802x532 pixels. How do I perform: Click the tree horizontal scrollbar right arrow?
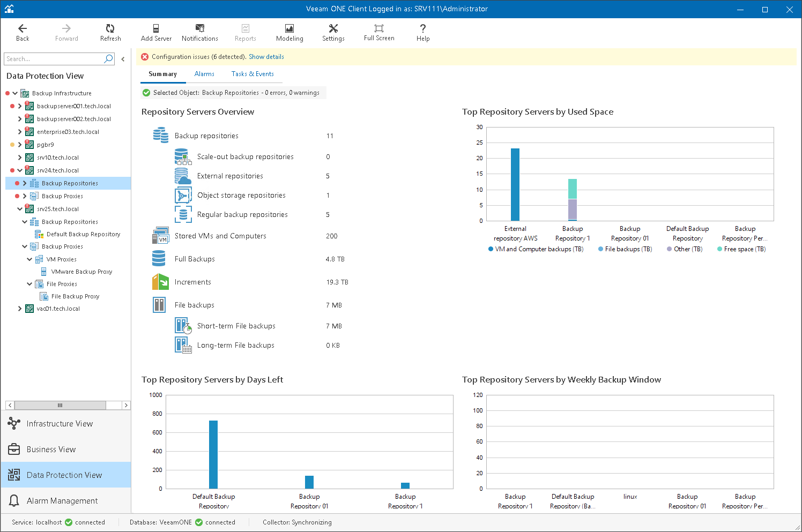[x=126, y=405]
